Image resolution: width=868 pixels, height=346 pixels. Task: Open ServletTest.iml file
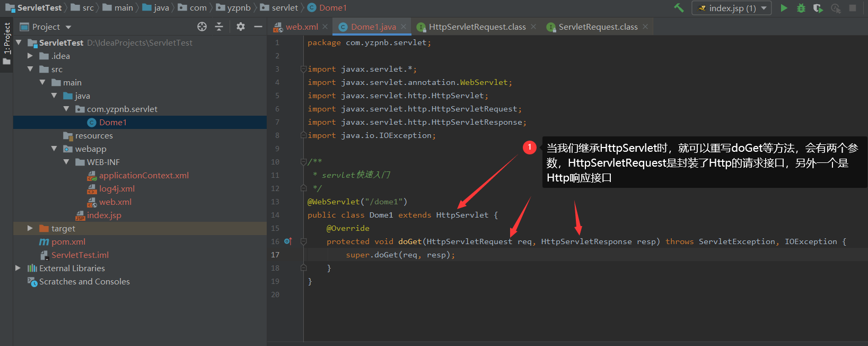74,255
